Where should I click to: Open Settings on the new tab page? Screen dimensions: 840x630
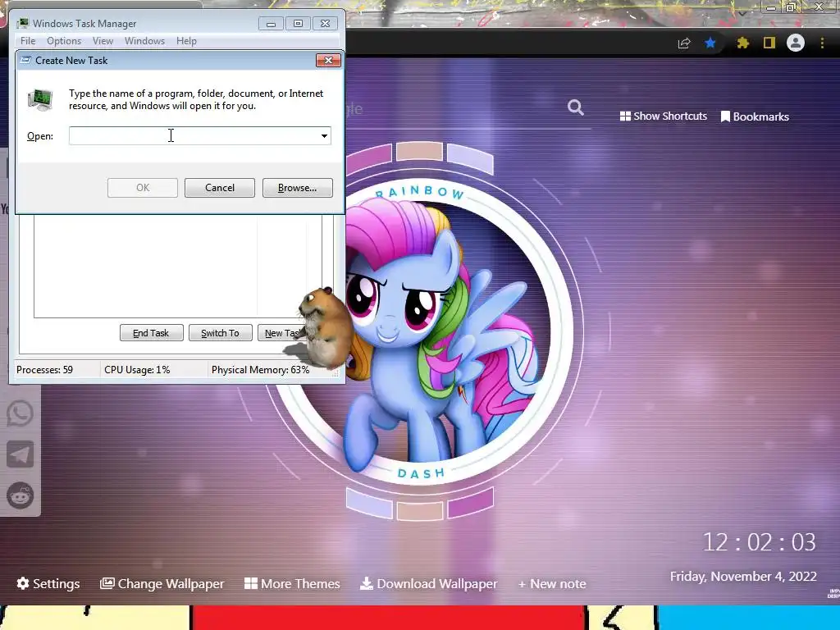48,583
